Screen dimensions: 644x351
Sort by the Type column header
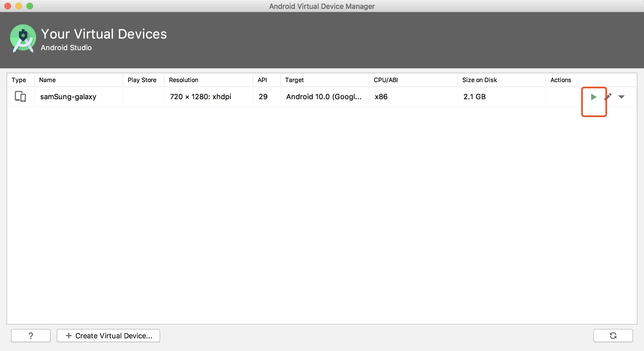19,80
